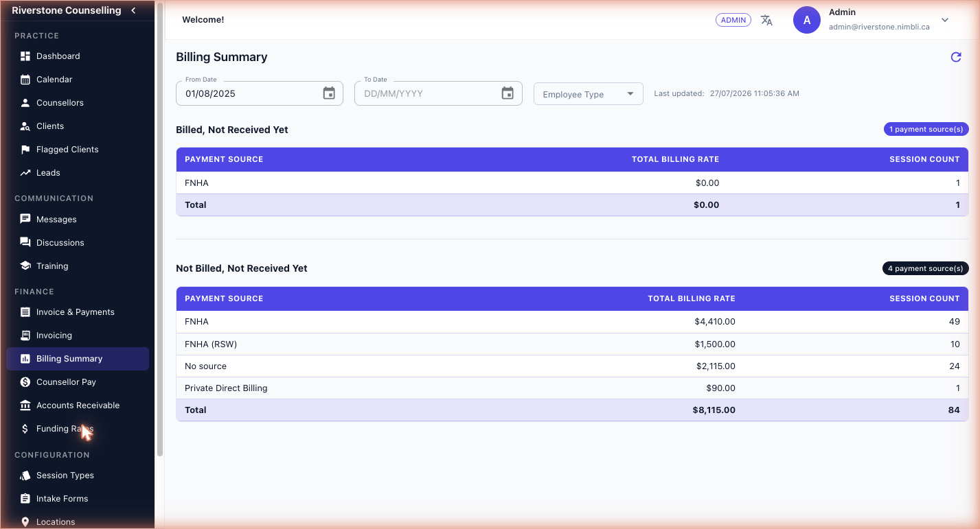Click the Admin avatar circle
980x529 pixels.
[807, 20]
